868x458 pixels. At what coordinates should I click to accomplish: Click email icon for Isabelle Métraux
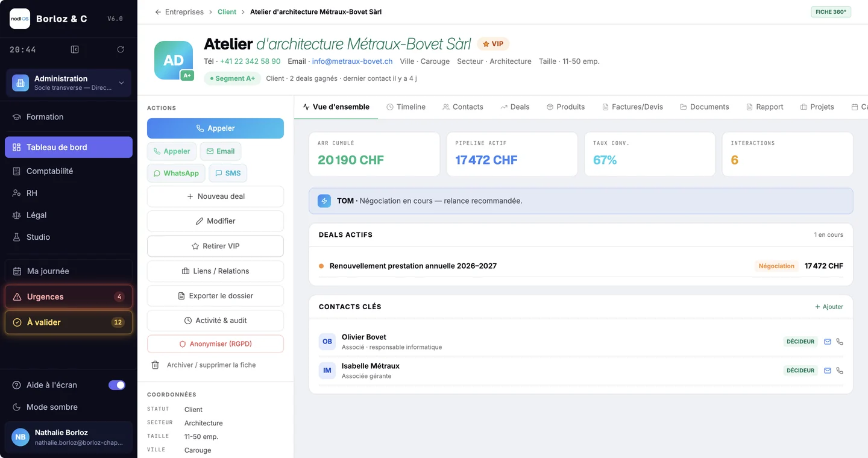click(828, 371)
